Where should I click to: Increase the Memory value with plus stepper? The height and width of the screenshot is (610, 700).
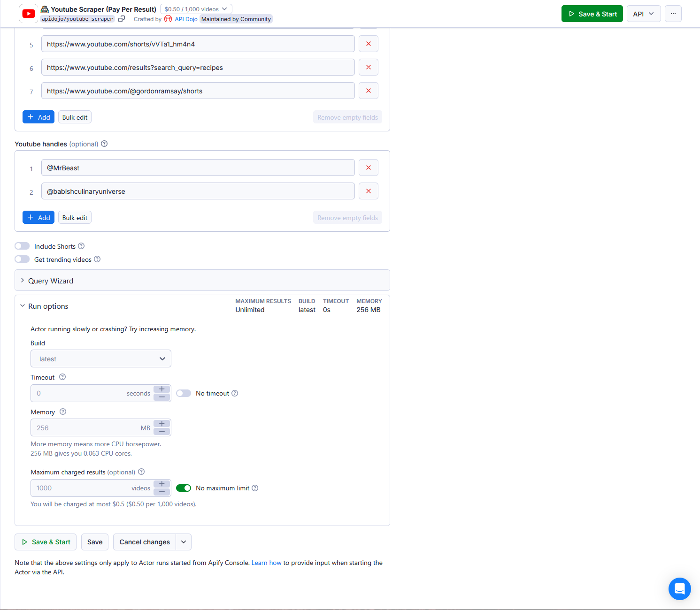(x=162, y=424)
